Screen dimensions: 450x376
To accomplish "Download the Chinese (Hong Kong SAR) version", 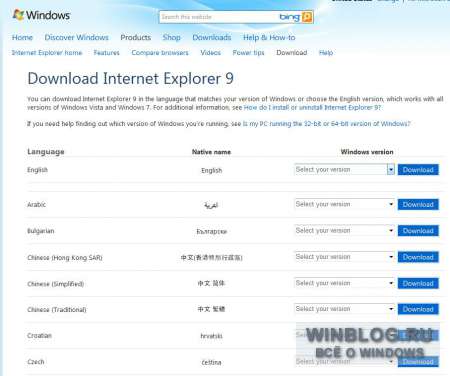I will pyautogui.click(x=418, y=257).
